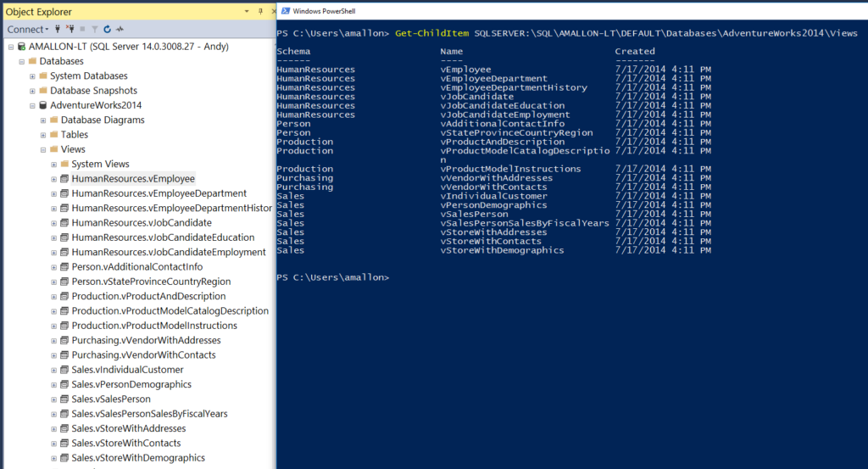The image size is (868, 469).
Task: Click the view icon beside HumanResources.vEmployeeDepartment
Action: click(x=64, y=193)
